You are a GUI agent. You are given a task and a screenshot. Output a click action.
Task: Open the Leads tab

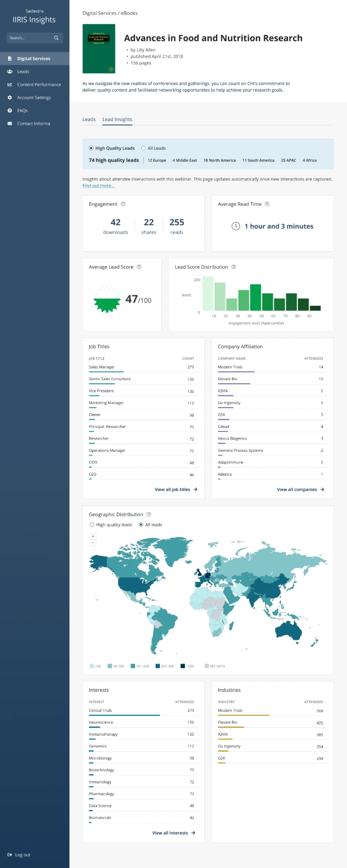coord(89,119)
